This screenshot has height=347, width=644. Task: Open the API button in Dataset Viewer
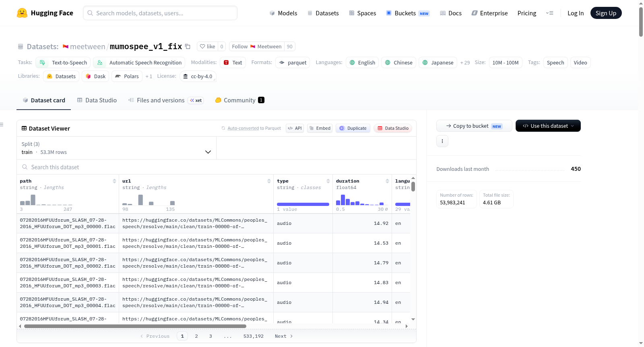click(295, 128)
